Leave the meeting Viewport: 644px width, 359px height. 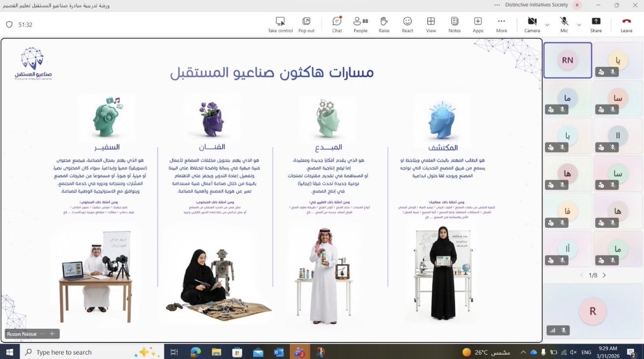pos(626,25)
